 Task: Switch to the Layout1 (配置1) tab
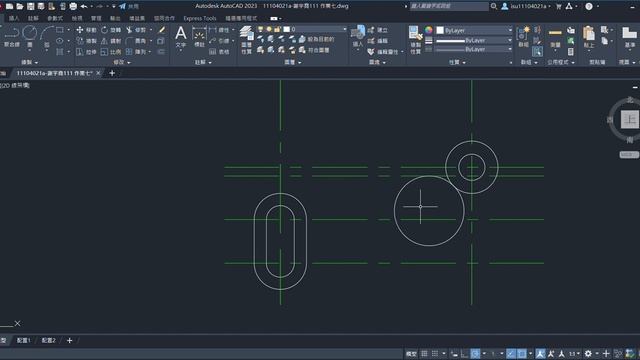click(x=24, y=340)
